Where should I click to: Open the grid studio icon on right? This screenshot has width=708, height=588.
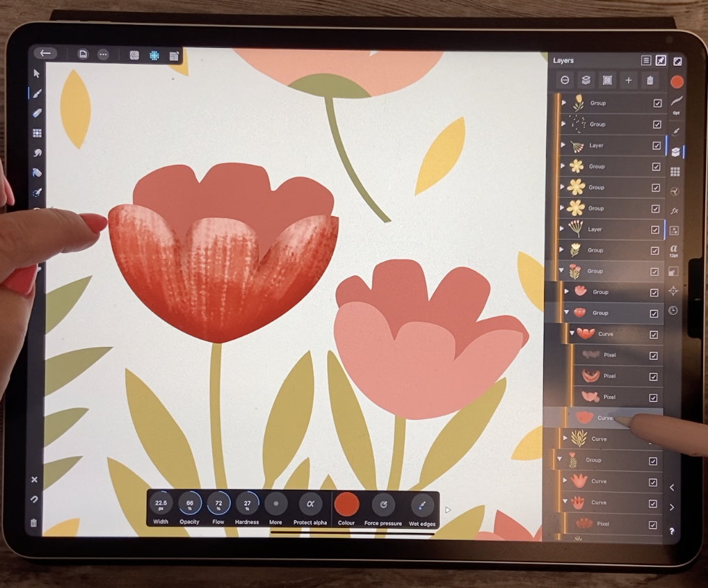675,172
